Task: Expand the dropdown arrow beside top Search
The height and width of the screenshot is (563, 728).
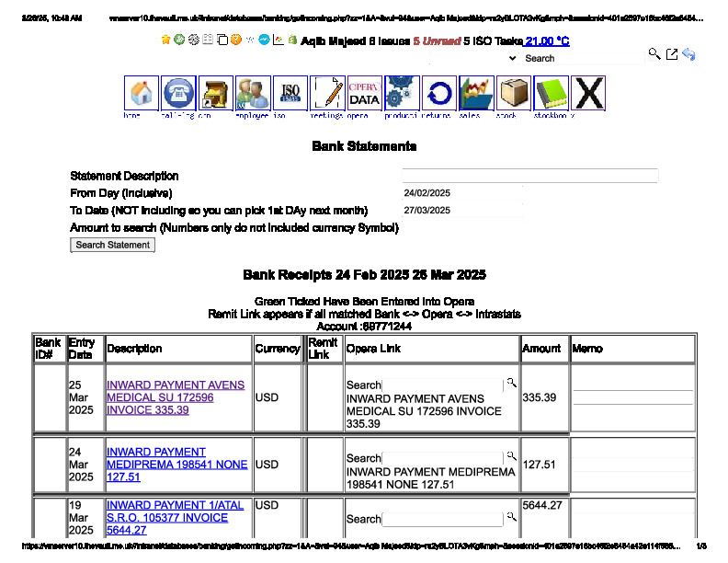Action: click(x=512, y=58)
